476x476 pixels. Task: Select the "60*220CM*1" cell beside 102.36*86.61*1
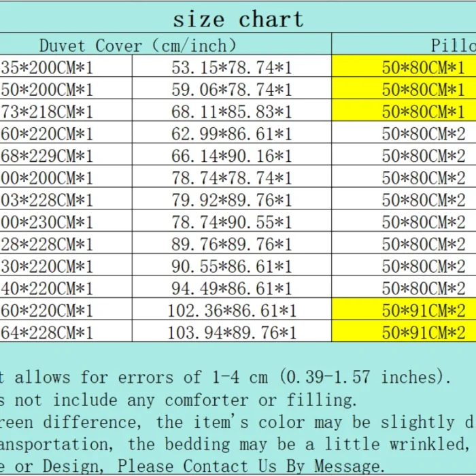click(66, 309)
